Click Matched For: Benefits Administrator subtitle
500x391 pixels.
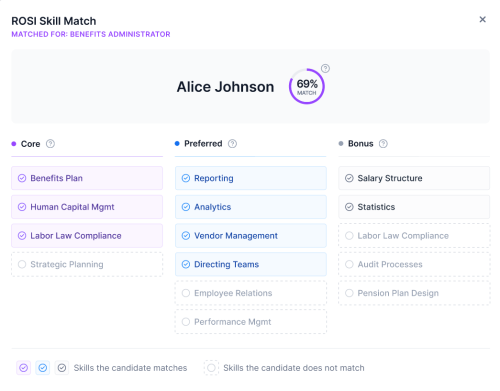coord(91,34)
